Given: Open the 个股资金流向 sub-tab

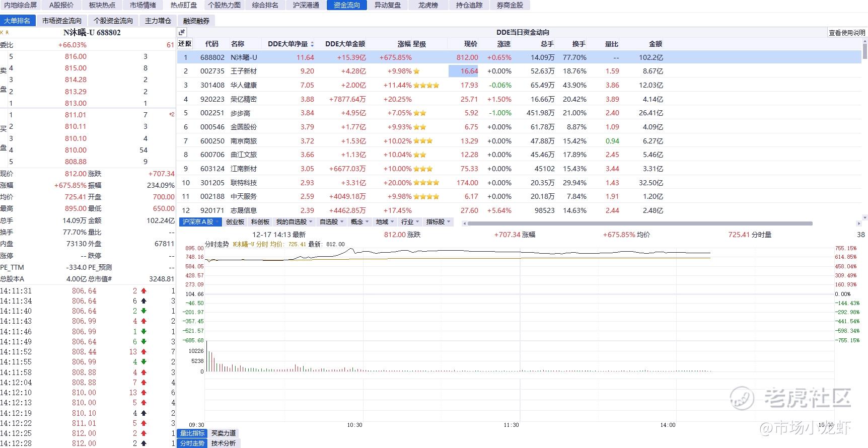Looking at the screenshot, I should [x=113, y=21].
